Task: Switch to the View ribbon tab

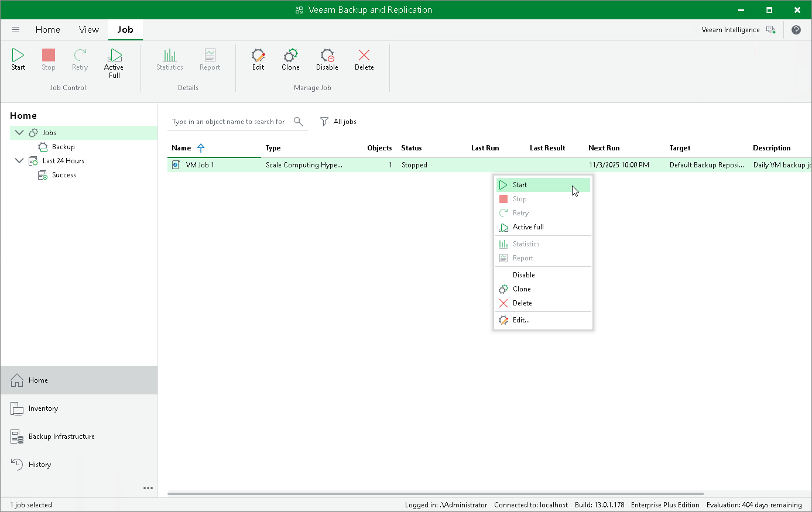Action: (89, 30)
